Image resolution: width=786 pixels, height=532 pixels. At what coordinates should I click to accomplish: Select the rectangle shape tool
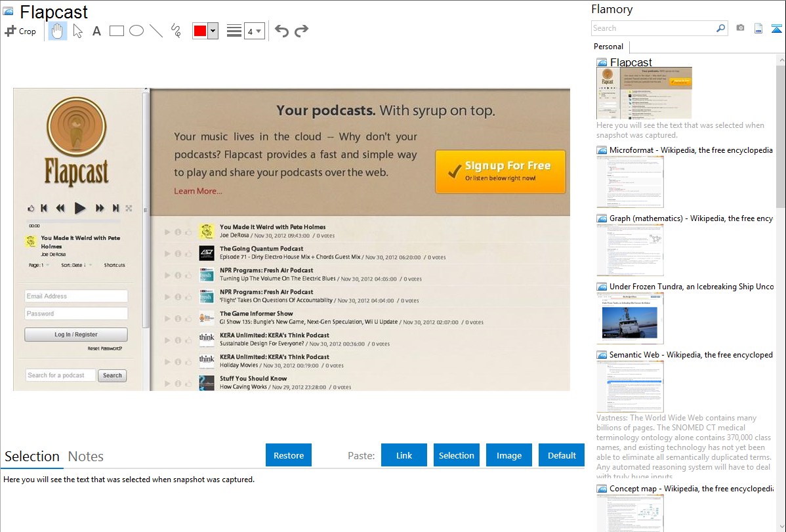116,31
